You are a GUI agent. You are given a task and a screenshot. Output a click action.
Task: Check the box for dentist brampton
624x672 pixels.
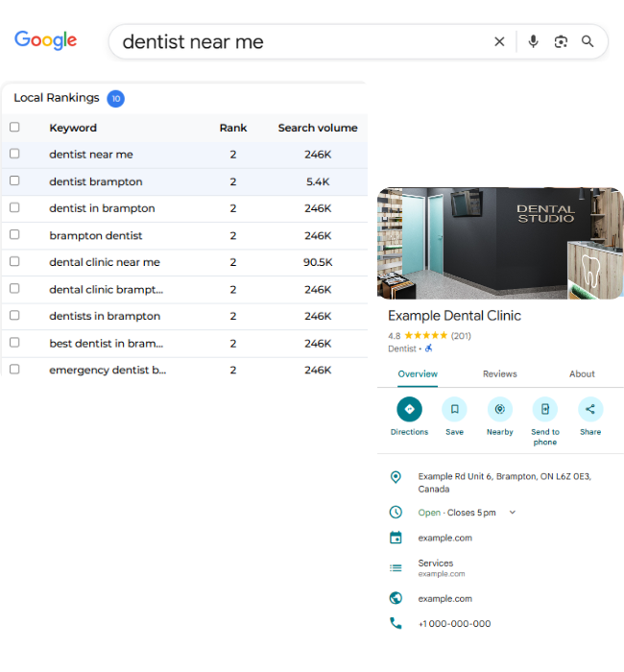[x=14, y=180]
